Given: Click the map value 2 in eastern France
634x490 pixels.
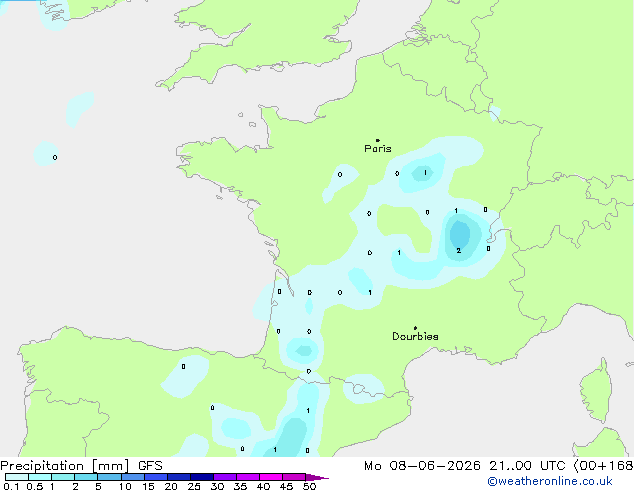Looking at the screenshot, I should click(459, 251).
